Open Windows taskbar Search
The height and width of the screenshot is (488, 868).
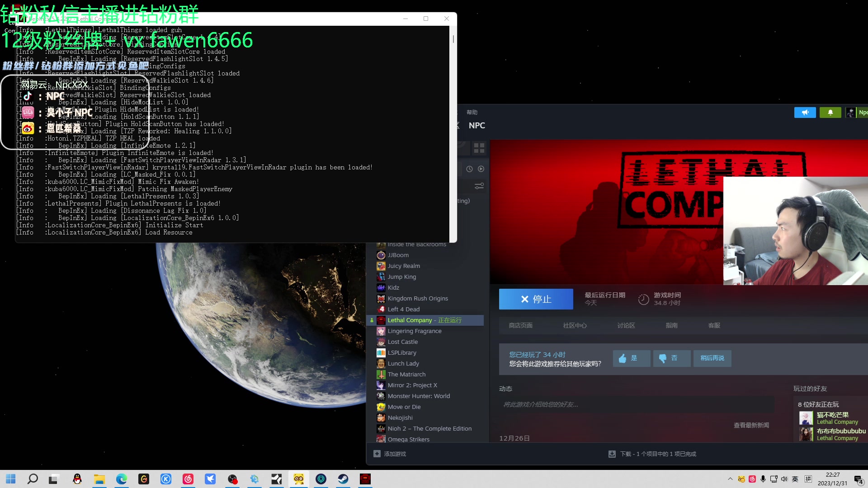[33, 479]
